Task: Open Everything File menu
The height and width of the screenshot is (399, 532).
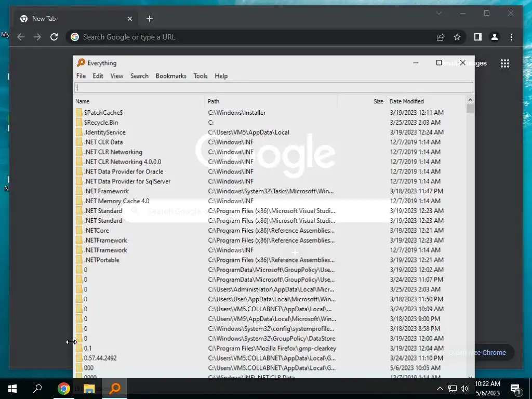Action: pyautogui.click(x=81, y=76)
